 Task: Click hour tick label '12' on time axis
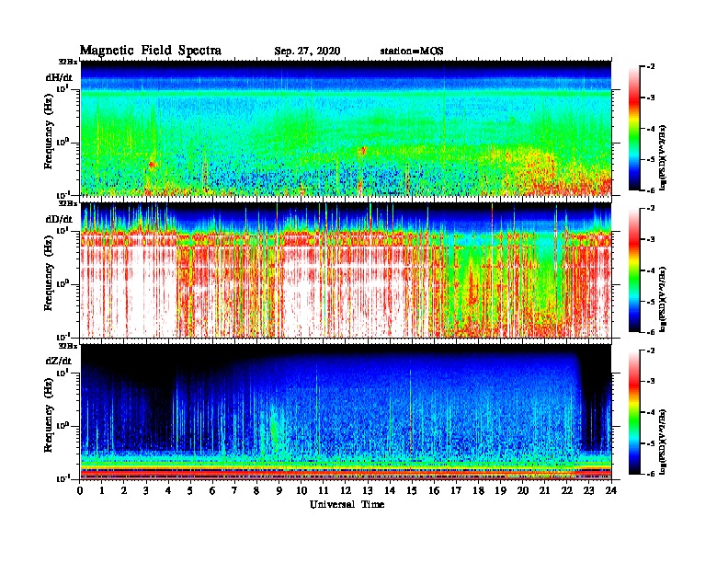(346, 490)
